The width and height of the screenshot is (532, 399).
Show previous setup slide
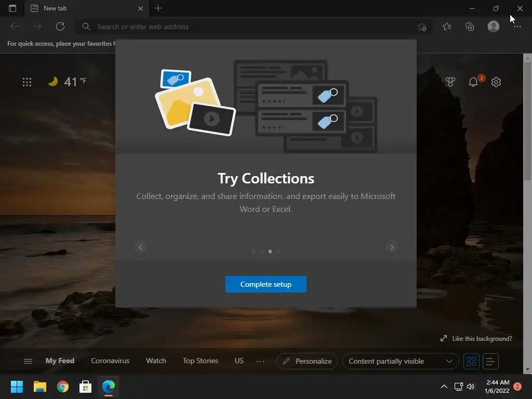140,247
